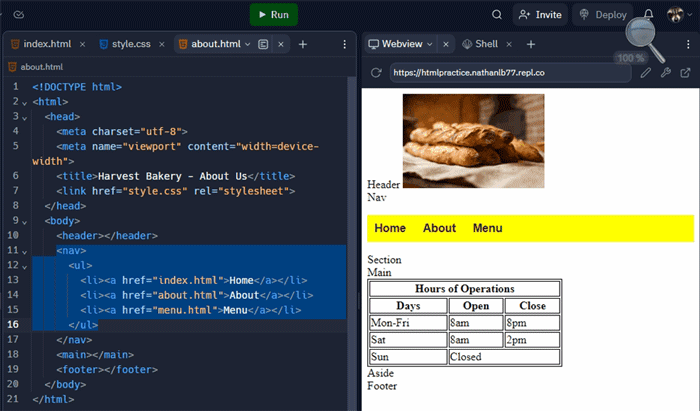
Task: Click the green Run button
Action: (274, 15)
